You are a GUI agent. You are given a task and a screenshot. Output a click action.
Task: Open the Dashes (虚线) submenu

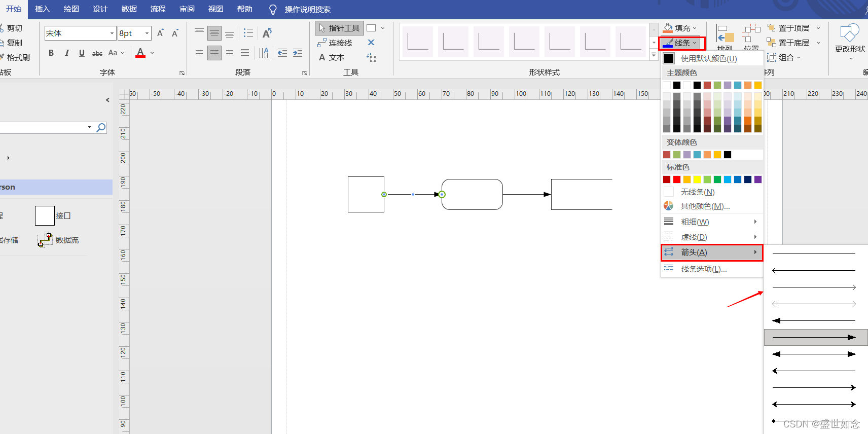pos(712,237)
